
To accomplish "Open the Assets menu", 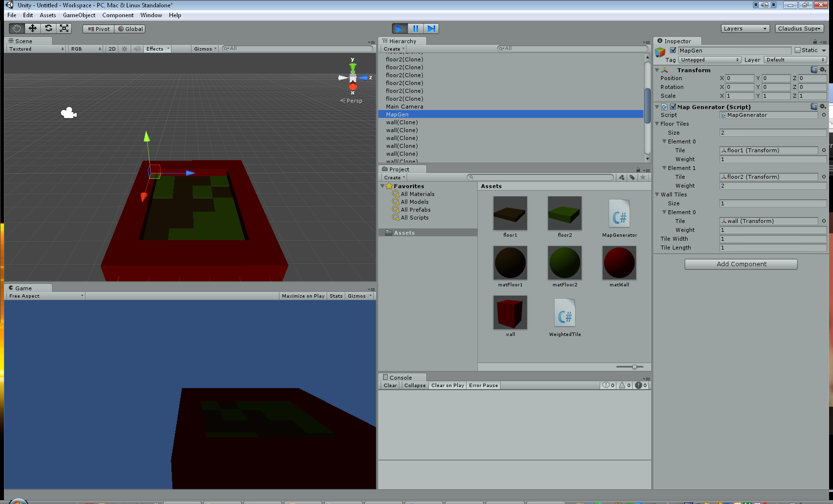I will tap(48, 15).
